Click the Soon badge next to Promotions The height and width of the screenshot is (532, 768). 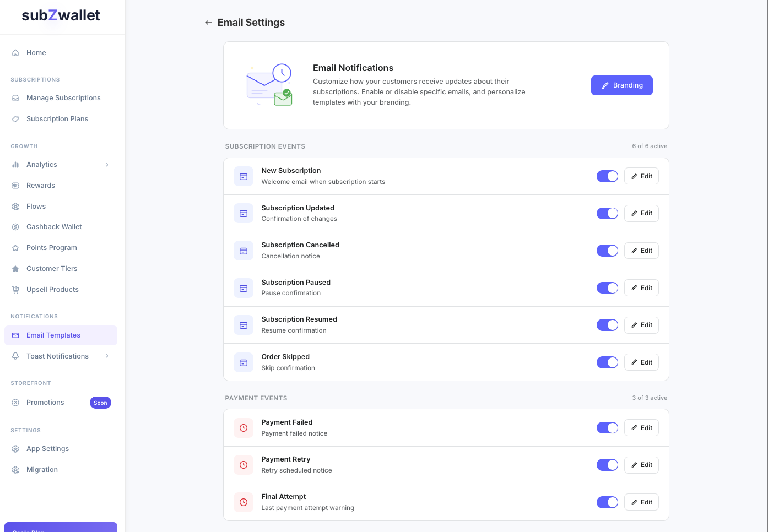tap(100, 403)
